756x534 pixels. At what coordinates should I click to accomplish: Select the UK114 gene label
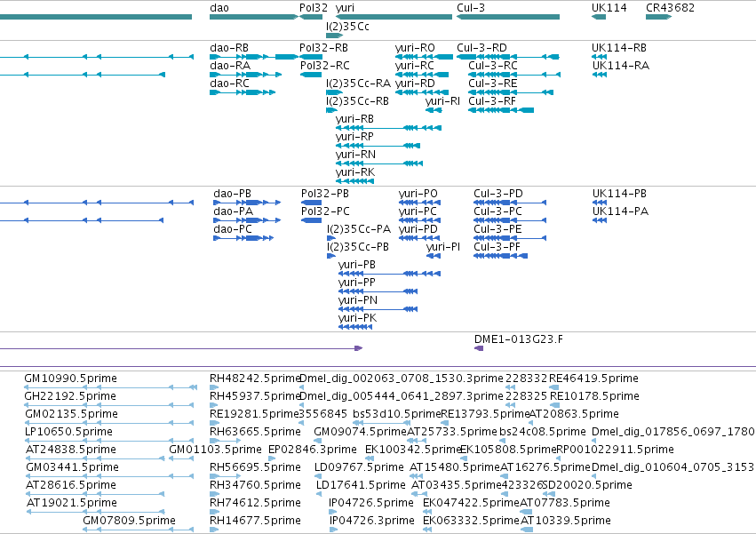coord(609,8)
